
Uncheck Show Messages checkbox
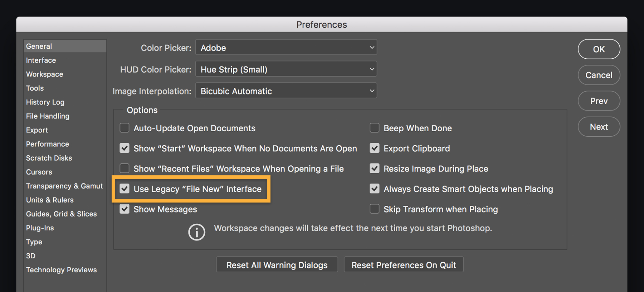(125, 209)
